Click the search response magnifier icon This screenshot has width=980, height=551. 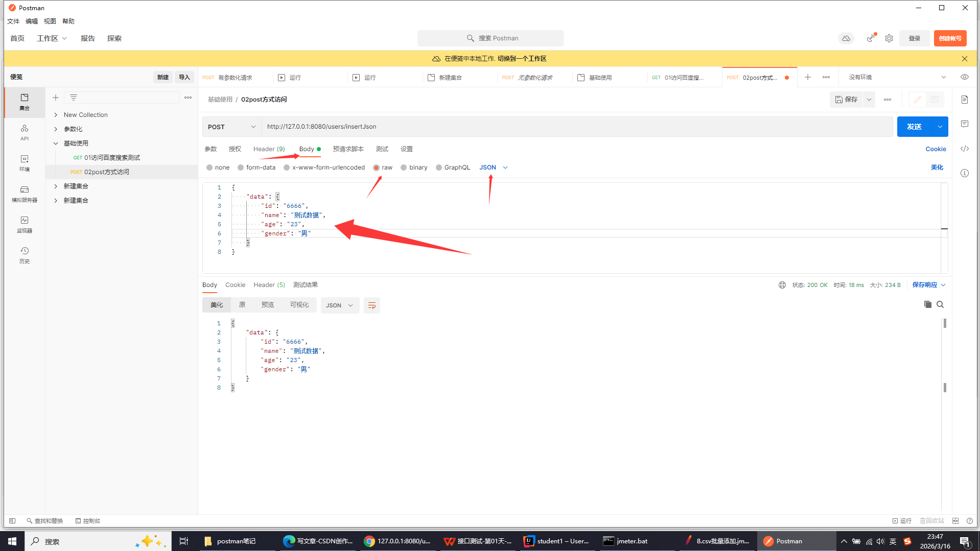click(x=940, y=305)
